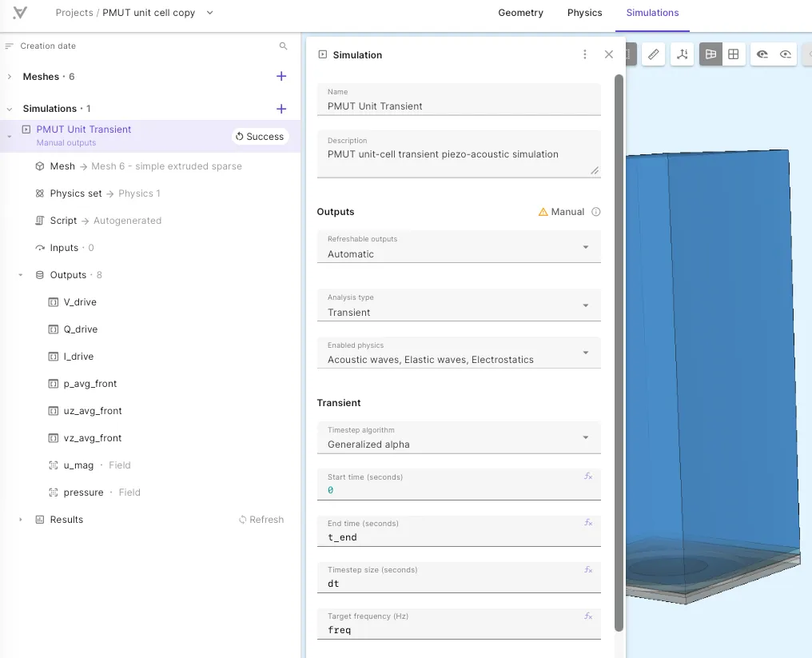This screenshot has width=812, height=658.
Task: Add a new mesh
Action: click(281, 77)
